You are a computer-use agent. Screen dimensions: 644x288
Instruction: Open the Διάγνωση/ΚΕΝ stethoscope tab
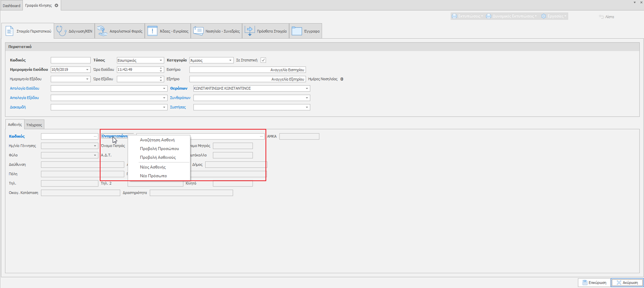(x=61, y=31)
